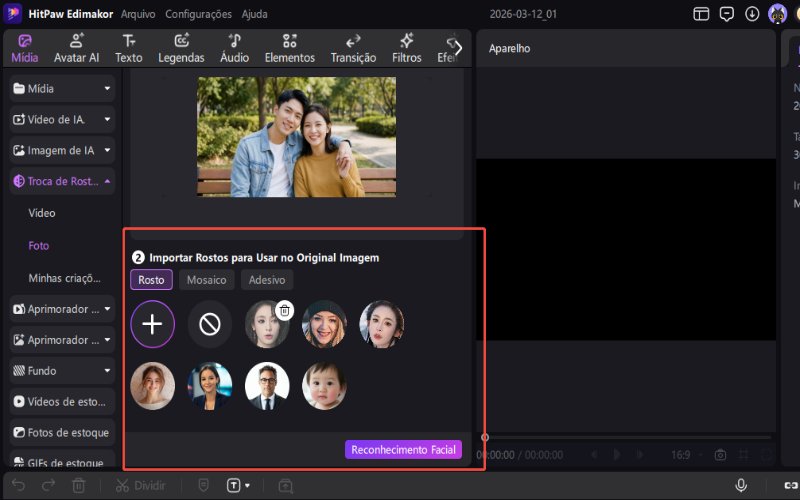
Task: Select the Rosto option
Action: pos(151,280)
